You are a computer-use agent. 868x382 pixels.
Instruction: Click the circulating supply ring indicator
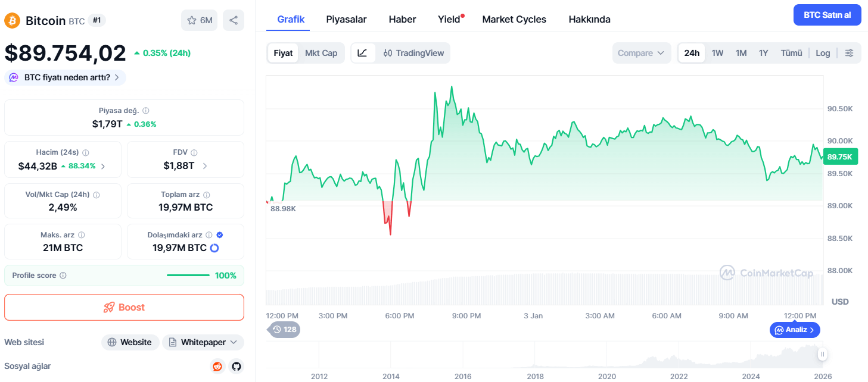pos(214,248)
